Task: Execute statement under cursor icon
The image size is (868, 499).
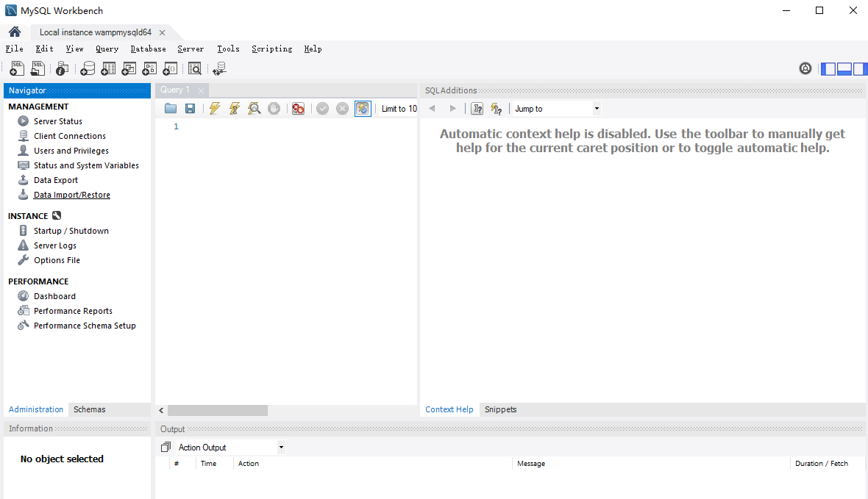Action: point(234,109)
